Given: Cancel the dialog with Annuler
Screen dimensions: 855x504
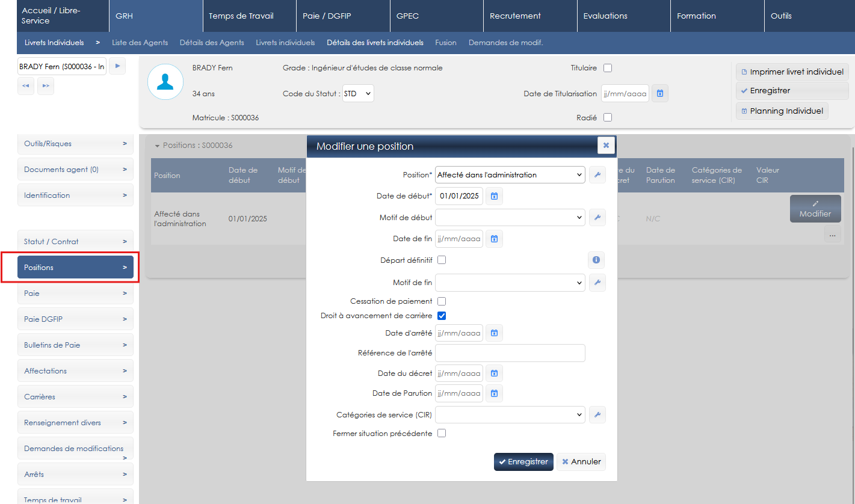Looking at the screenshot, I should (x=581, y=462).
